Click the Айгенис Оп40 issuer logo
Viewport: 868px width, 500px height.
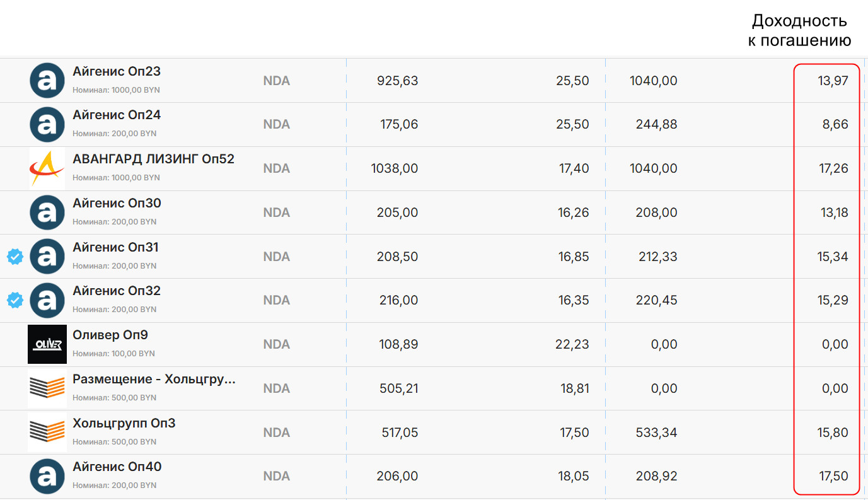[x=47, y=476]
